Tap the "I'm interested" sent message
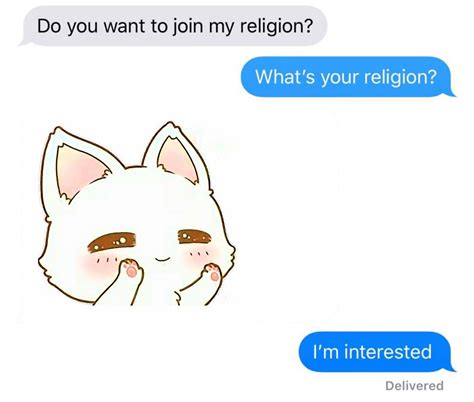The height and width of the screenshot is (402, 474). (377, 352)
